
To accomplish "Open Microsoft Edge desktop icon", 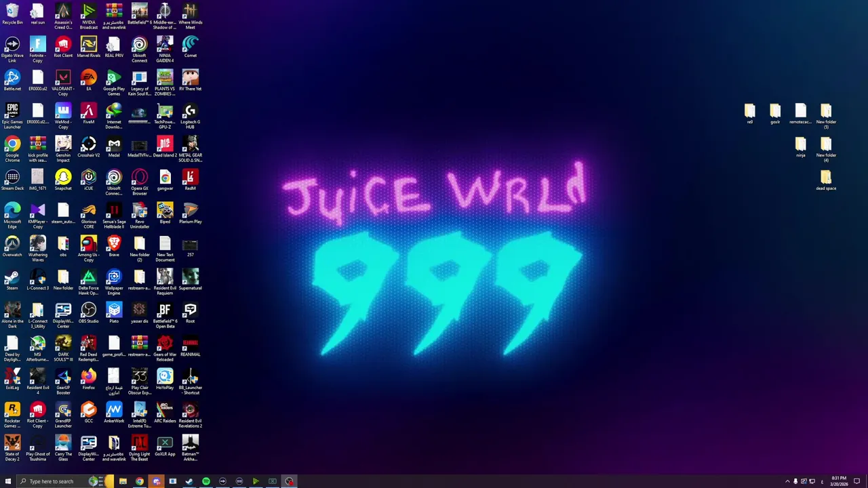I will tap(12, 216).
